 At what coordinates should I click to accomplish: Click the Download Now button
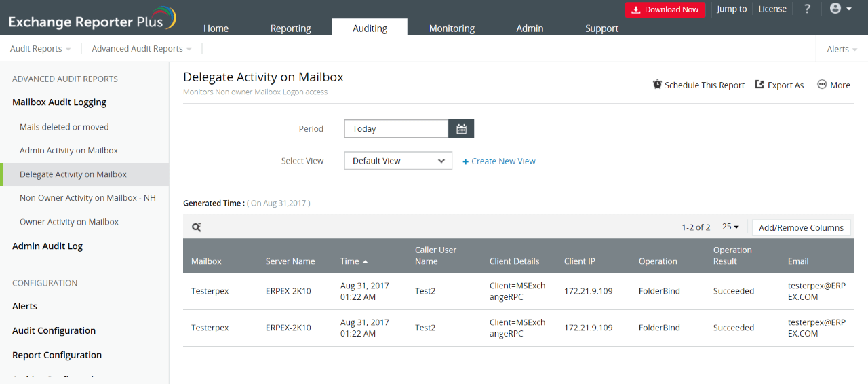pos(665,9)
